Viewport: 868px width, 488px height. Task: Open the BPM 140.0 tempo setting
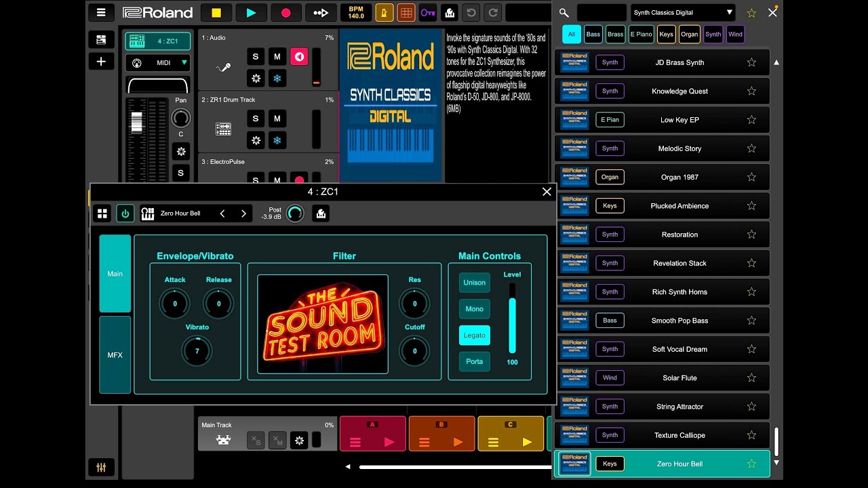coord(356,12)
